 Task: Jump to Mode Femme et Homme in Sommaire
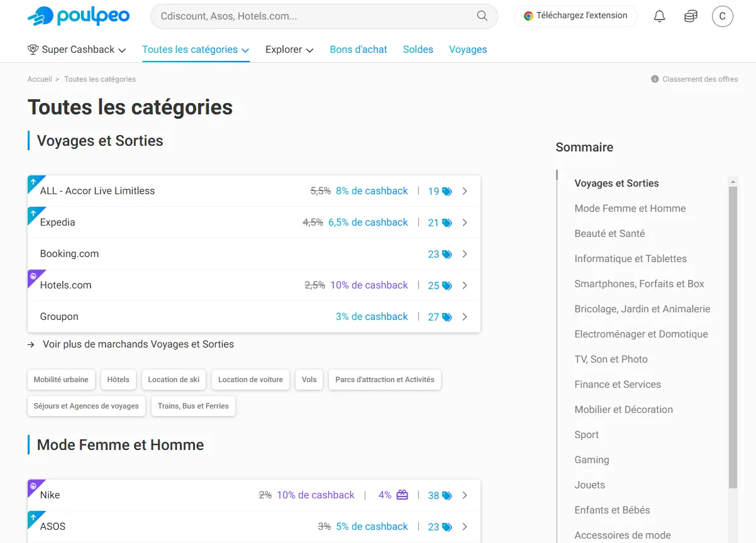pos(630,208)
